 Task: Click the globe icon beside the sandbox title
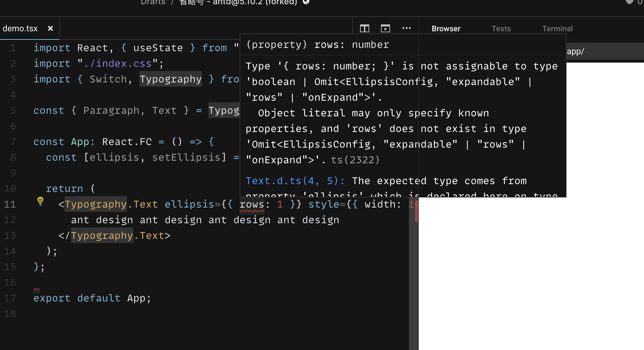point(306,2)
